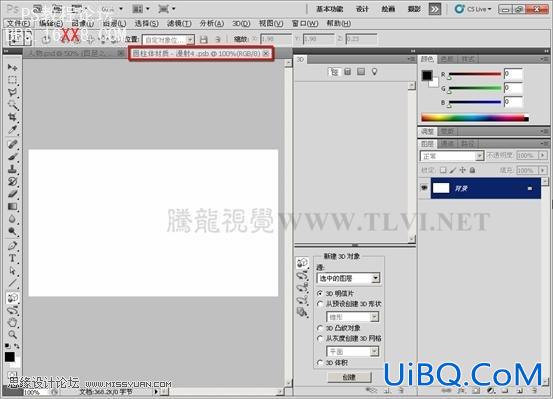The image size is (553, 399).
Task: Open the 窗口(W) menu
Action: click(x=305, y=23)
